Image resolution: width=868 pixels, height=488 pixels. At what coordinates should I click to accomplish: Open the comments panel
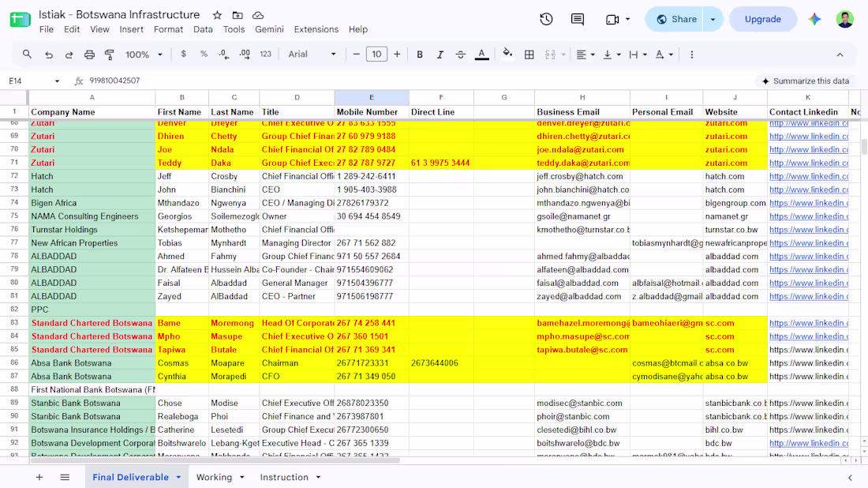click(578, 19)
